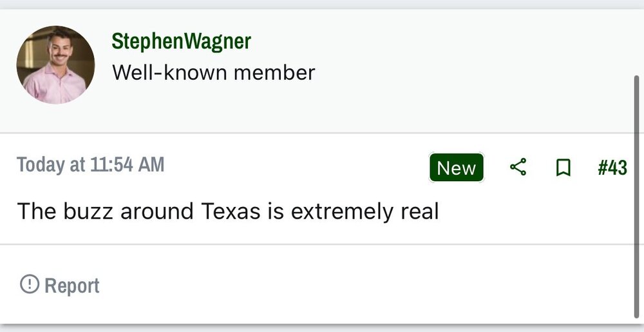Click the word "member" under the username
Image resolution: width=644 pixels, height=332 pixels.
(x=274, y=72)
